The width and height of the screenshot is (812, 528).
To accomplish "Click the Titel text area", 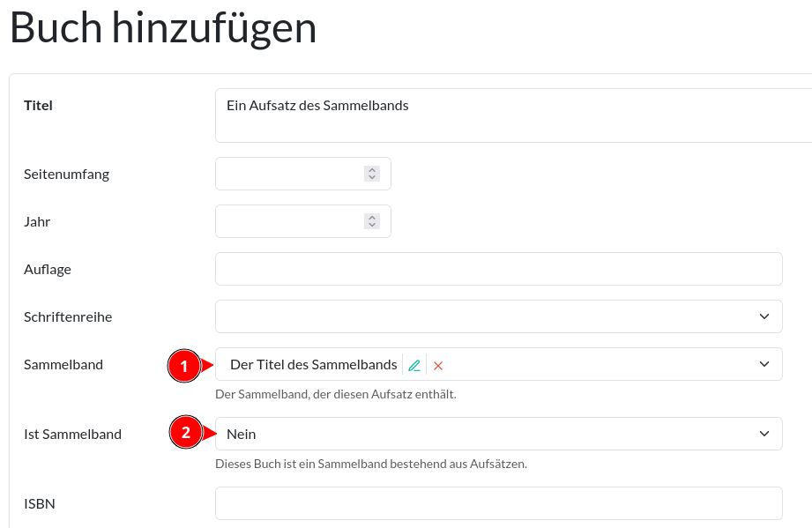I will click(x=513, y=115).
